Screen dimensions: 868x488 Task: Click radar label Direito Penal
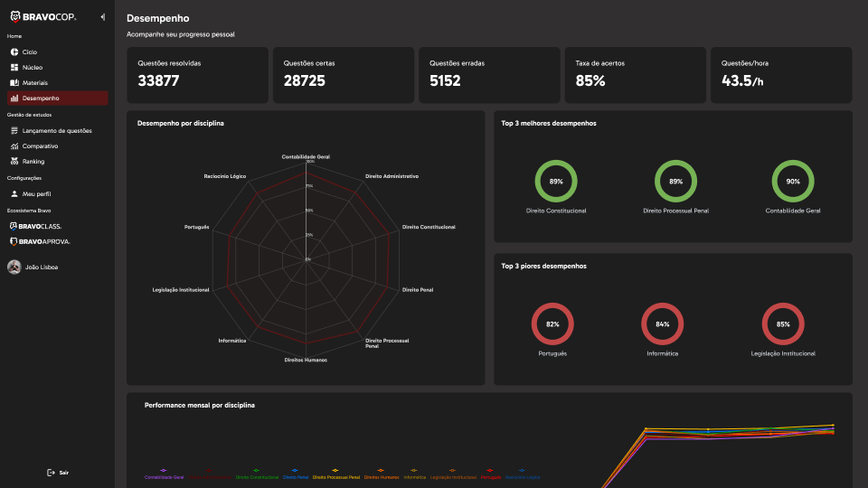tap(418, 289)
